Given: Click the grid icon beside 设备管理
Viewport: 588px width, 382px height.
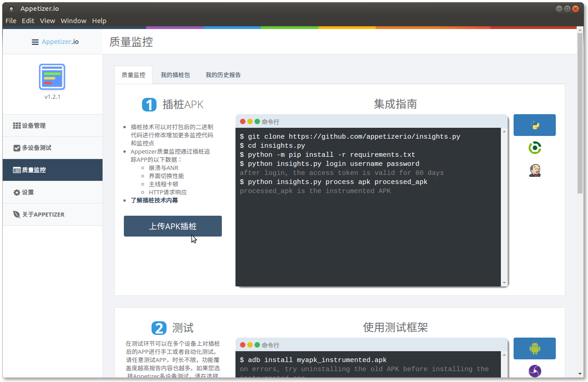Looking at the screenshot, I should tap(17, 126).
